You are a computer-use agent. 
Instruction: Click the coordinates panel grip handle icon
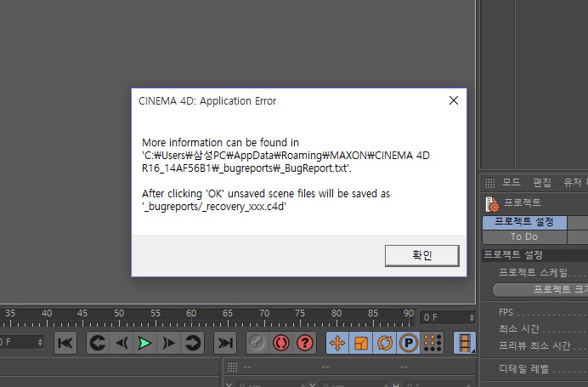[x=232, y=367]
